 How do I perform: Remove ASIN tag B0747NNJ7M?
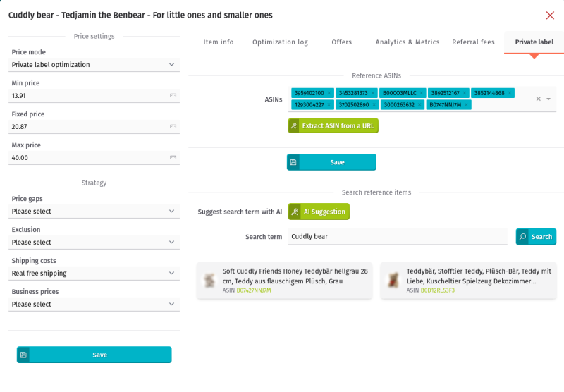tap(466, 105)
